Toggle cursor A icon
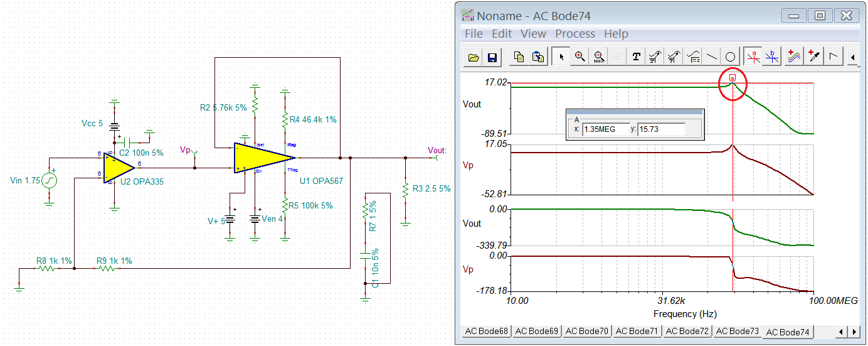 pos(753,57)
